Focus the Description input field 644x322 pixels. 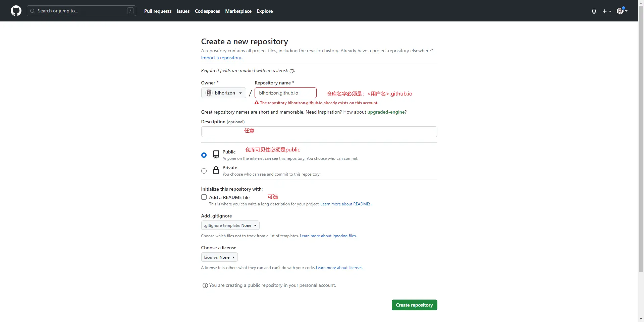(319, 132)
